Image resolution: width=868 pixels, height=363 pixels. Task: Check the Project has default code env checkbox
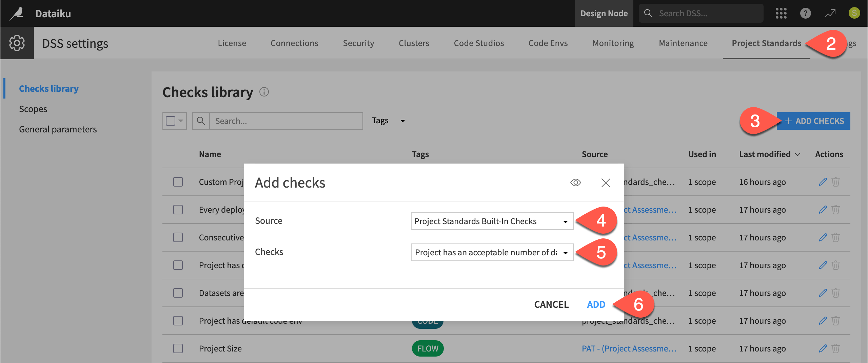[178, 320]
